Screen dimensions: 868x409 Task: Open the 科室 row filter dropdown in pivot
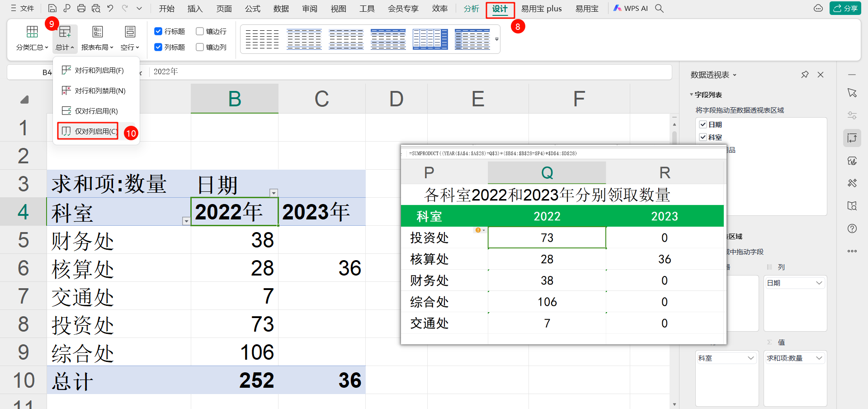pos(186,221)
